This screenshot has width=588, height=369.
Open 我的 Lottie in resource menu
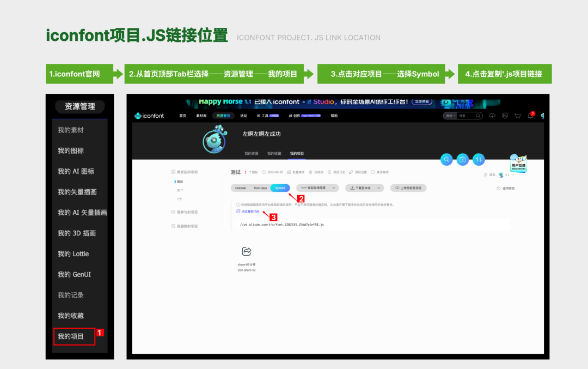[73, 254]
